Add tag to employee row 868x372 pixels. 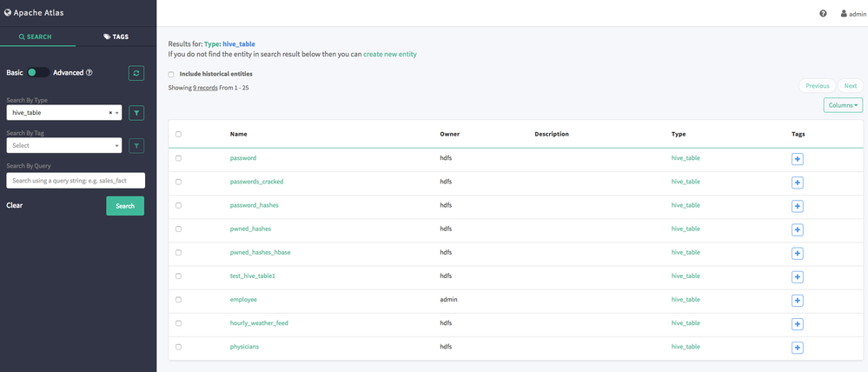[797, 301]
